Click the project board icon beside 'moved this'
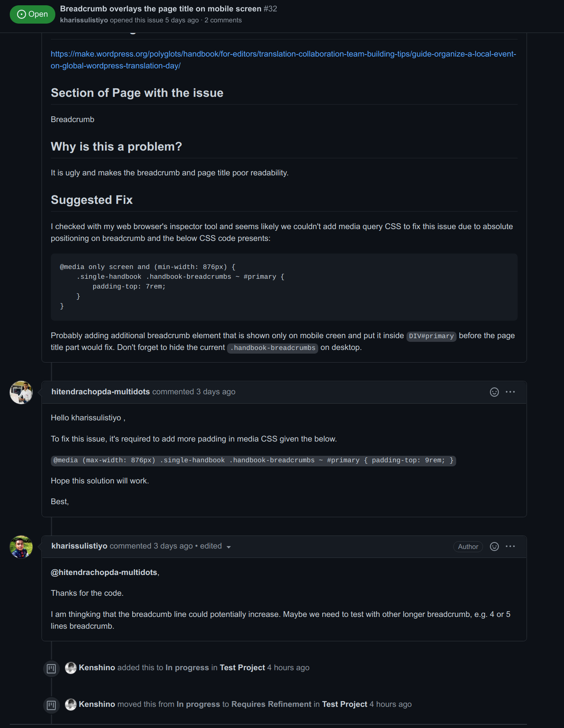This screenshot has width=564, height=728. click(x=51, y=705)
